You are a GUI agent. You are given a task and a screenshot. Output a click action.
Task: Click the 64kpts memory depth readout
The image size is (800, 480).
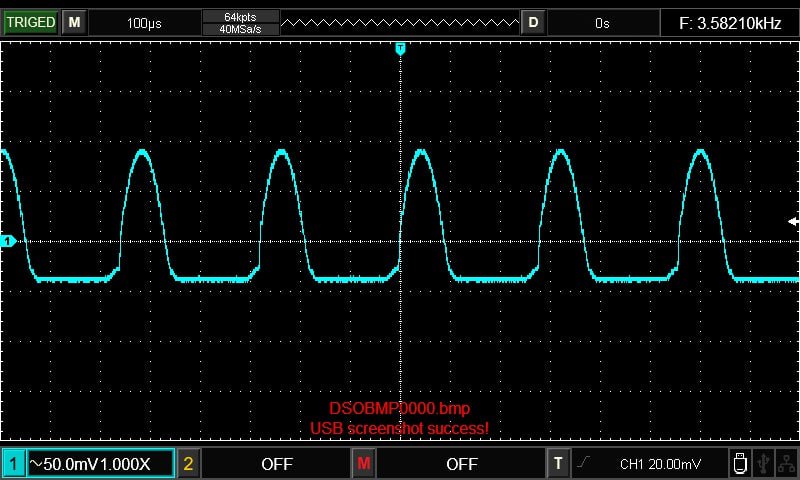pyautogui.click(x=240, y=17)
